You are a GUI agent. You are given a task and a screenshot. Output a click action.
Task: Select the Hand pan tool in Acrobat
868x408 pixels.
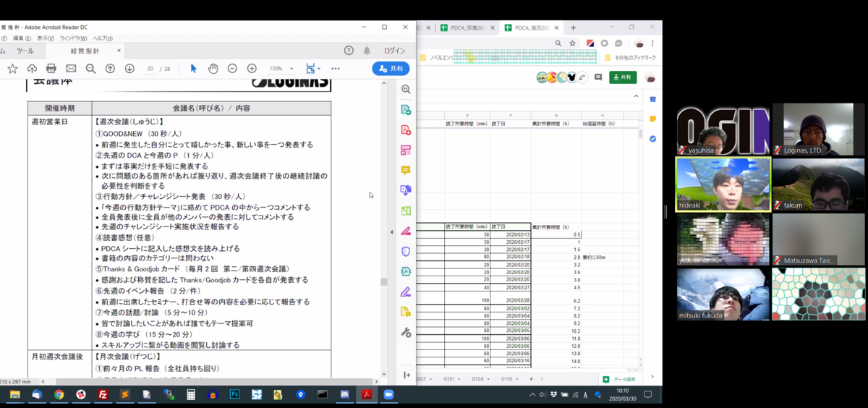213,69
